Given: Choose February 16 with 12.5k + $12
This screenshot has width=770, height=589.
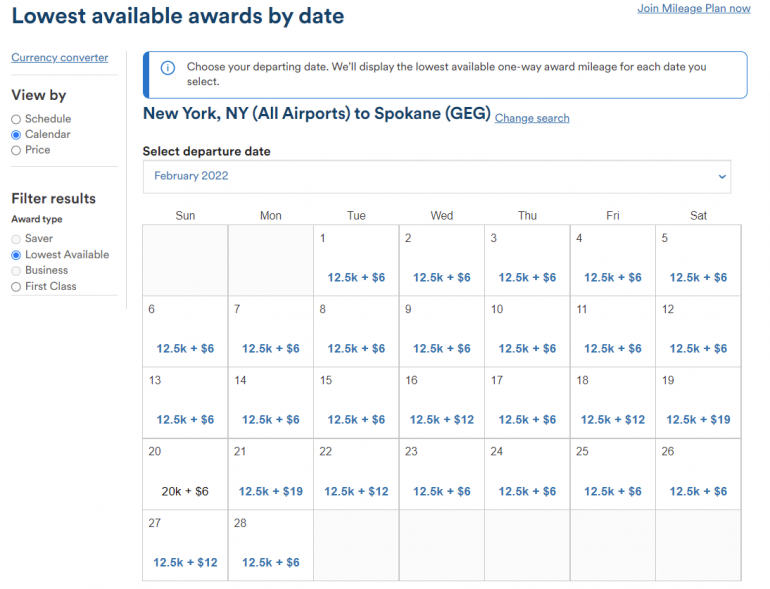Looking at the screenshot, I should click(441, 420).
